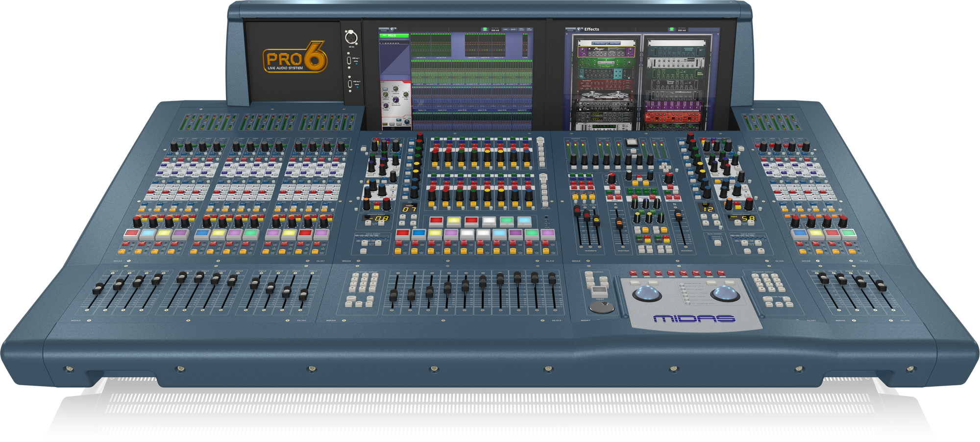Grab last fader in center fader bank
980x442 pixels.
(x=552, y=278)
